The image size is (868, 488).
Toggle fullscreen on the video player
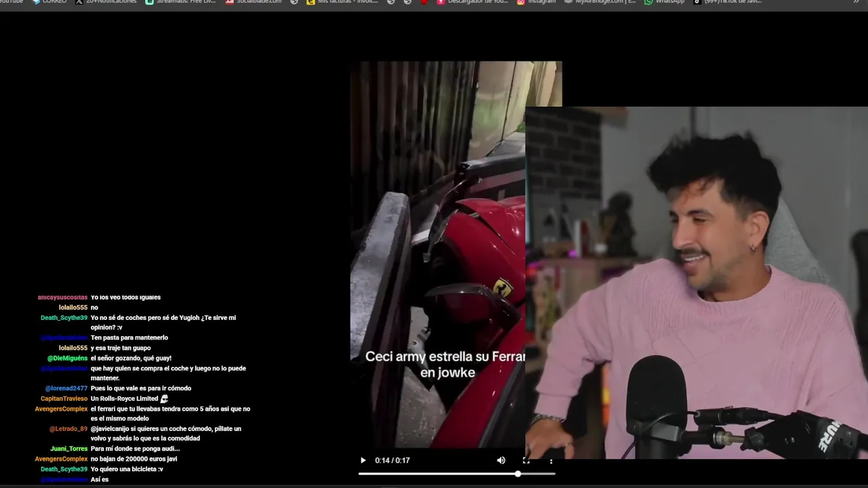click(x=526, y=460)
